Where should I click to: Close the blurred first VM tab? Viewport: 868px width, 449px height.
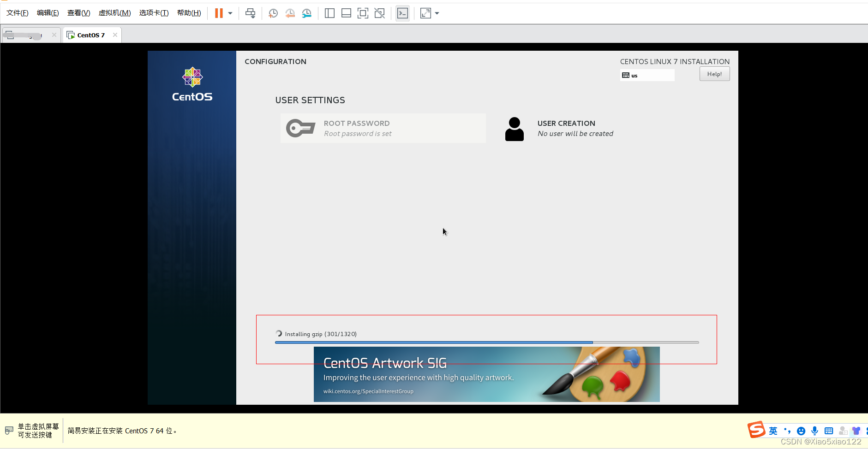54,35
